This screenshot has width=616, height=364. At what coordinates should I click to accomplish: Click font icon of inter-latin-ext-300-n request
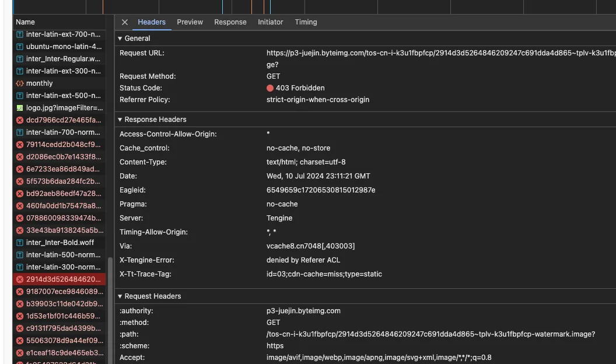[x=20, y=71]
